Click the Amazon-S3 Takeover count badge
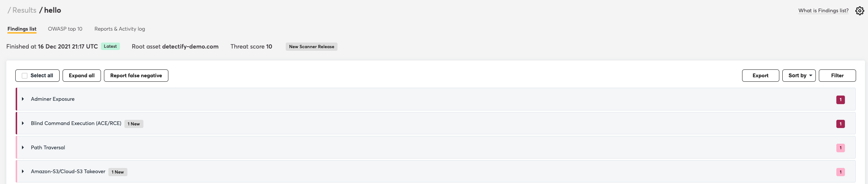This screenshot has width=868, height=184. (x=840, y=172)
